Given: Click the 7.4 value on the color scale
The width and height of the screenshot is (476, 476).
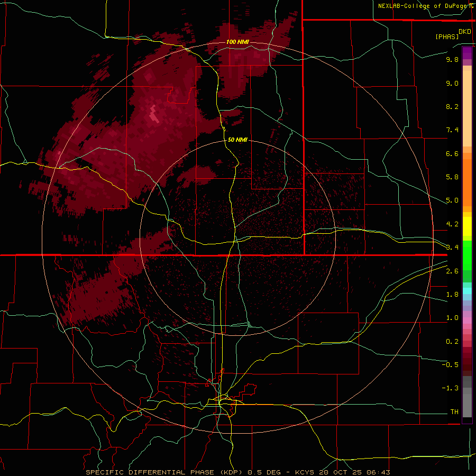Looking at the screenshot, I should 452,130.
